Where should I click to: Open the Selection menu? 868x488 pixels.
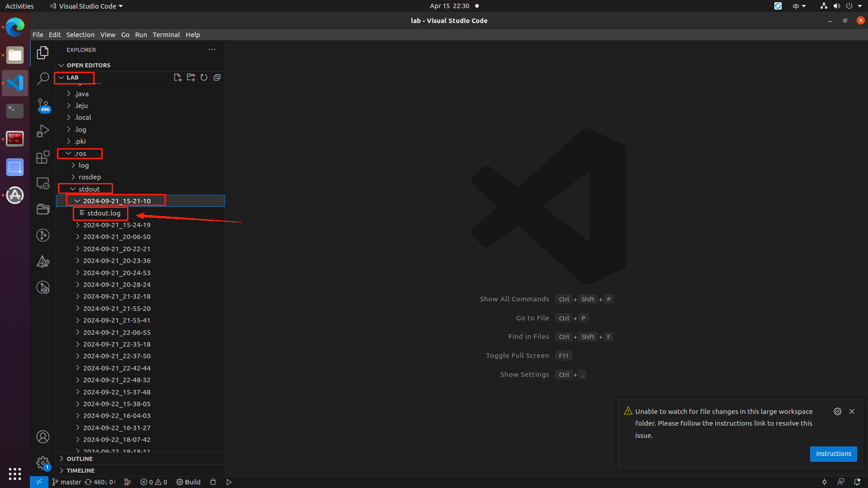tap(80, 34)
